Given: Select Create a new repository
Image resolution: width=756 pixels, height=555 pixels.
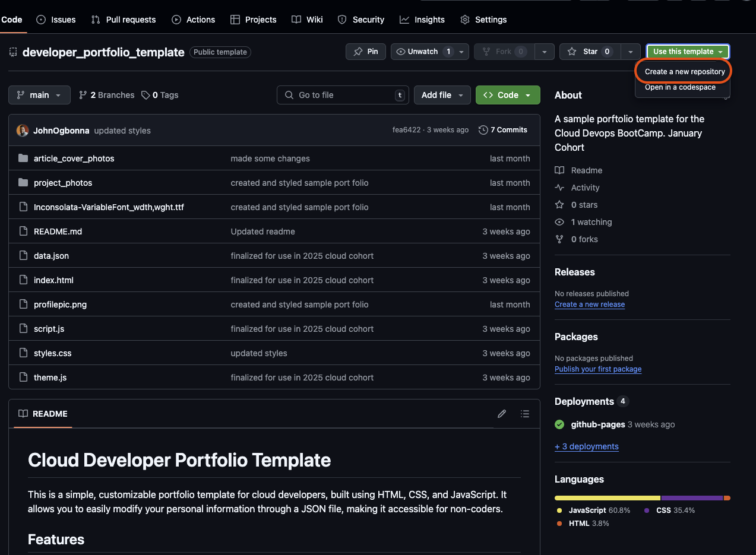Looking at the screenshot, I should pos(685,71).
